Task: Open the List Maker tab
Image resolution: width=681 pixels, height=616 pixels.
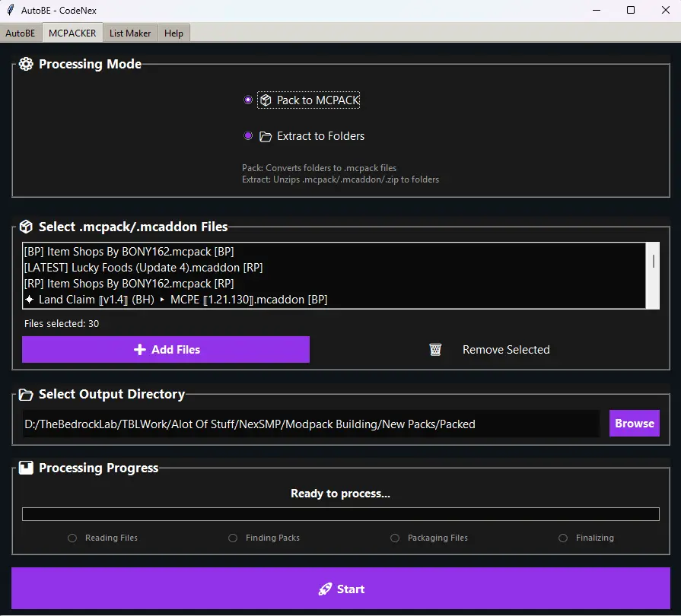Action: point(130,33)
